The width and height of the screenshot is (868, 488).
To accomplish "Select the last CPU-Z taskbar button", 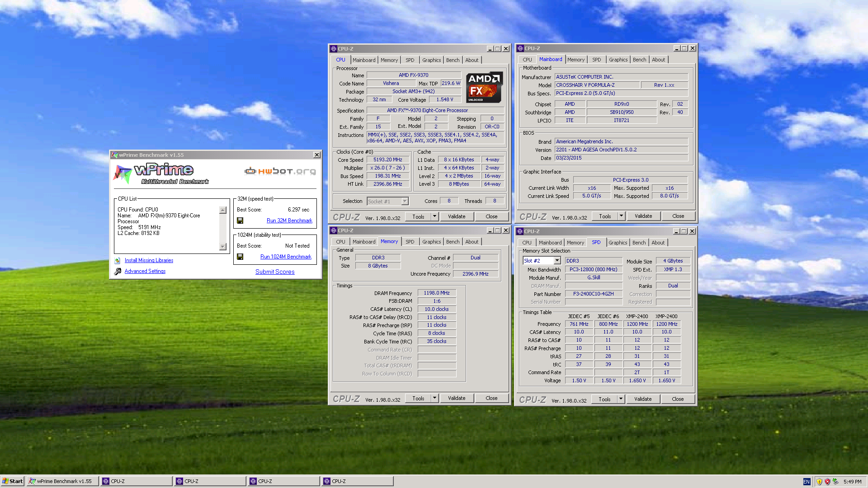I will tap(358, 481).
